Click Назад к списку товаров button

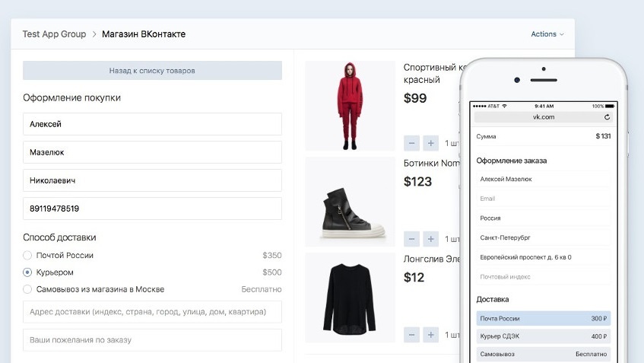click(152, 70)
